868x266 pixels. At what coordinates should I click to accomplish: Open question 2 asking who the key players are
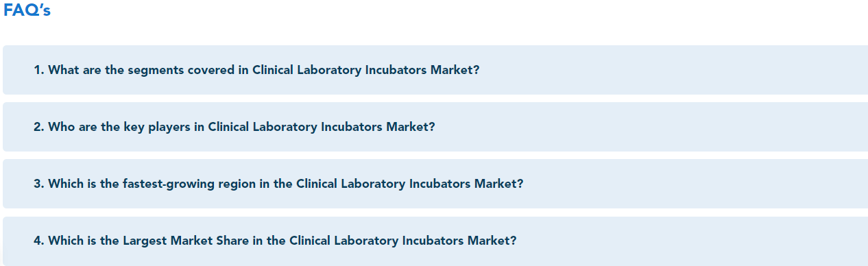[x=234, y=127]
